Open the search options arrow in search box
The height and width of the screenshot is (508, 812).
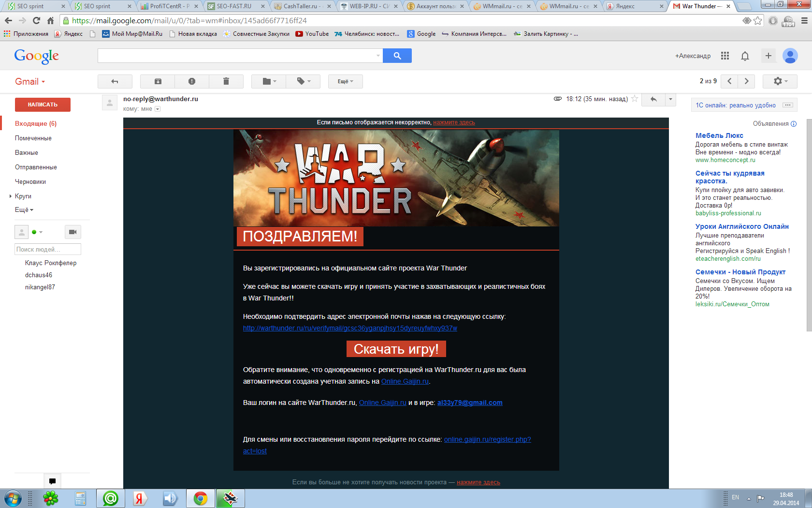tap(378, 56)
